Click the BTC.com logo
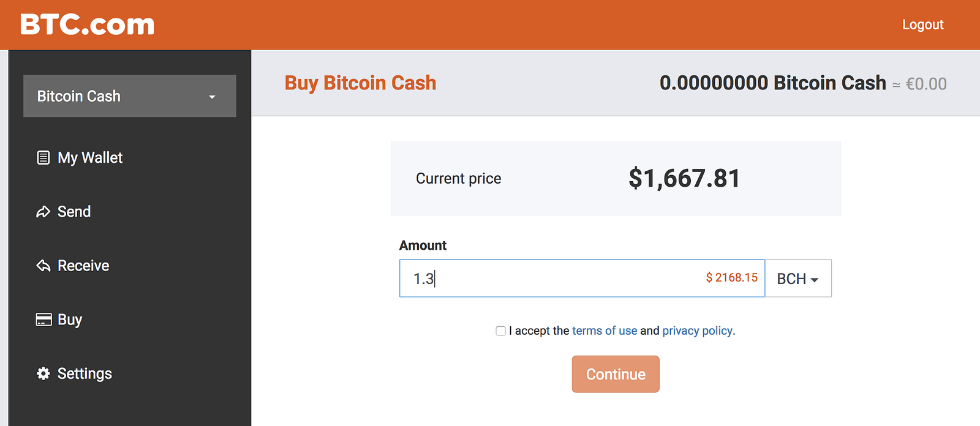This screenshot has height=426, width=980. (87, 24)
